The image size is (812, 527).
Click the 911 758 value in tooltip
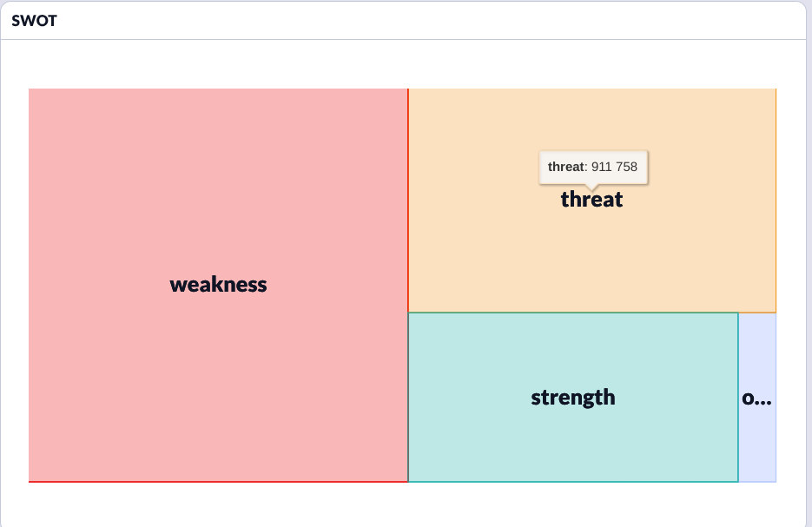tap(614, 167)
